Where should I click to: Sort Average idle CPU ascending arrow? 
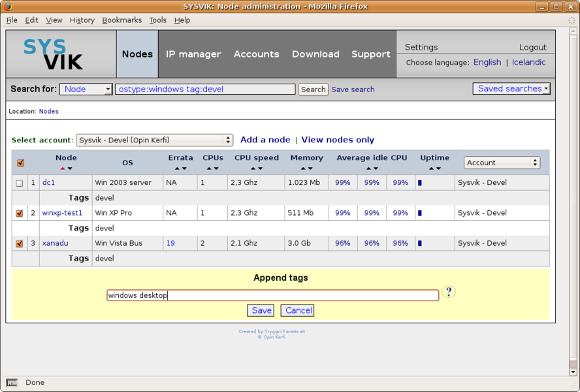pos(368,169)
